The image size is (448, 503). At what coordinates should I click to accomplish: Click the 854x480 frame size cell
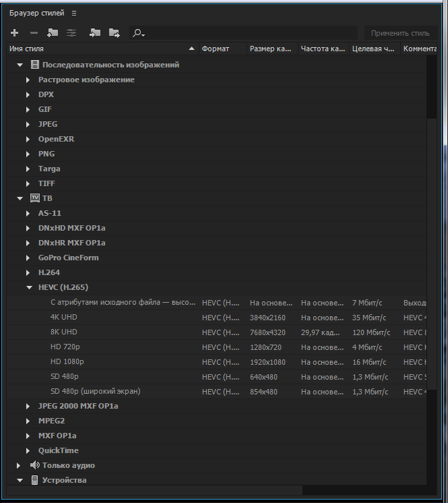263,392
